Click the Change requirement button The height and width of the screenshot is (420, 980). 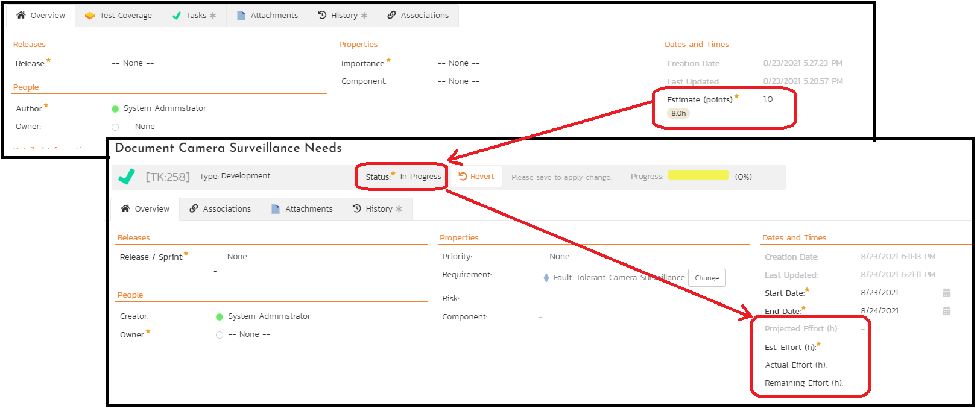coord(706,278)
